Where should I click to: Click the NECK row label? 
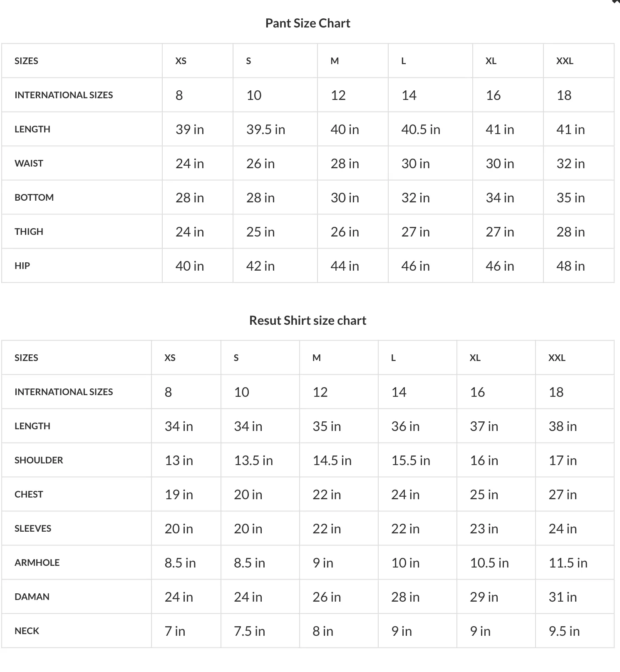[x=27, y=631]
